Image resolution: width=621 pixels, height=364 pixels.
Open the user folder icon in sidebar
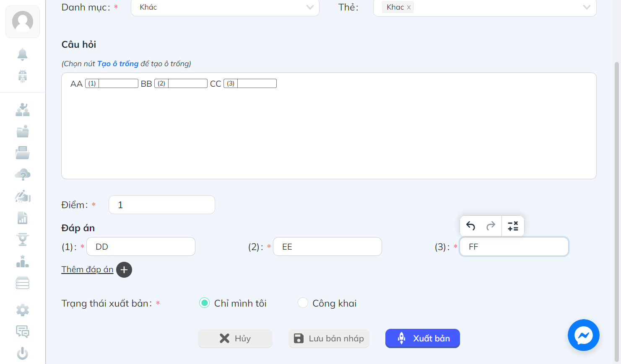(x=23, y=132)
